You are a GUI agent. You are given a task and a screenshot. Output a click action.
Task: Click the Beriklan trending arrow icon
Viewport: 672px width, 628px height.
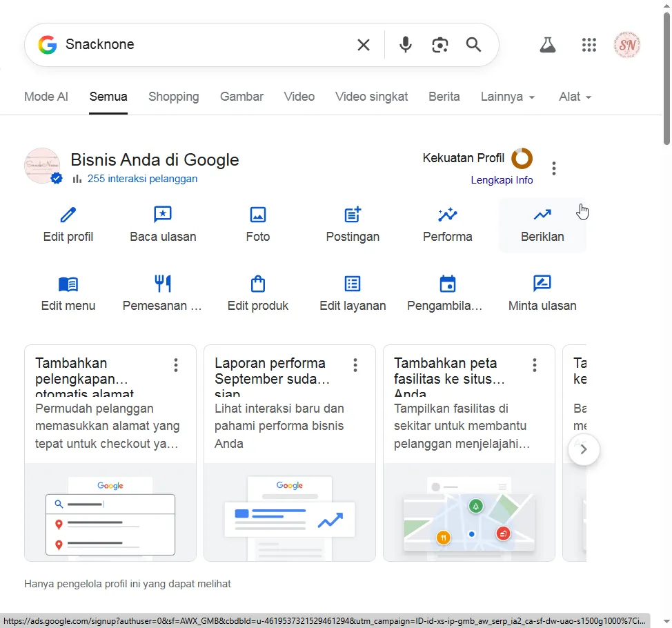pyautogui.click(x=542, y=214)
